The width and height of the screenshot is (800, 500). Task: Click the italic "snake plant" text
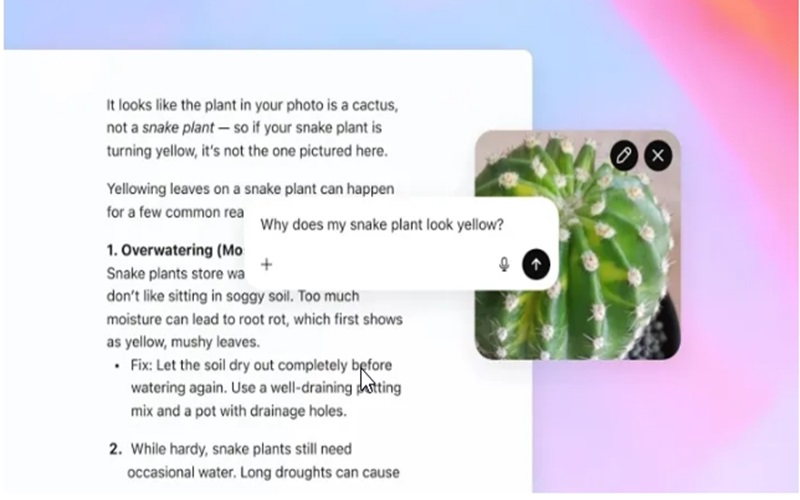(x=178, y=128)
